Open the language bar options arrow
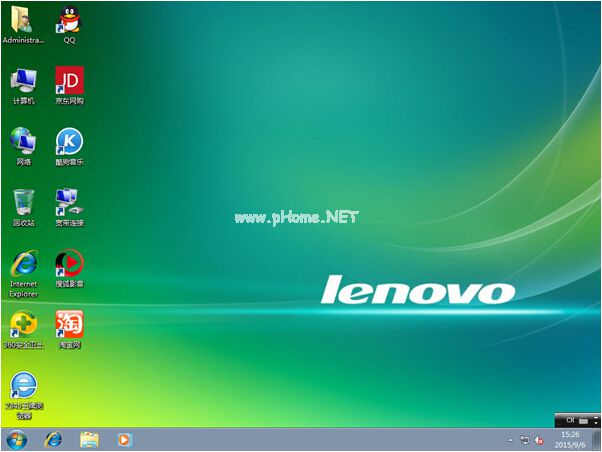The width and height of the screenshot is (602, 452). click(596, 421)
